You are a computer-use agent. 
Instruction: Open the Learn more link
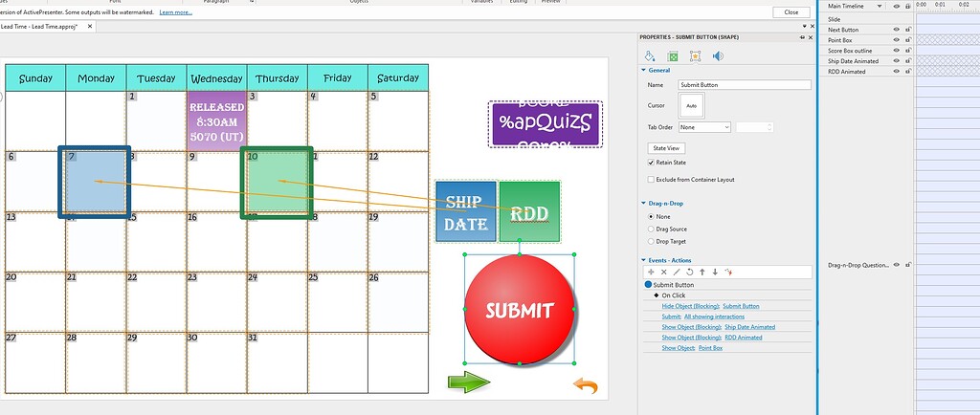[x=176, y=11]
